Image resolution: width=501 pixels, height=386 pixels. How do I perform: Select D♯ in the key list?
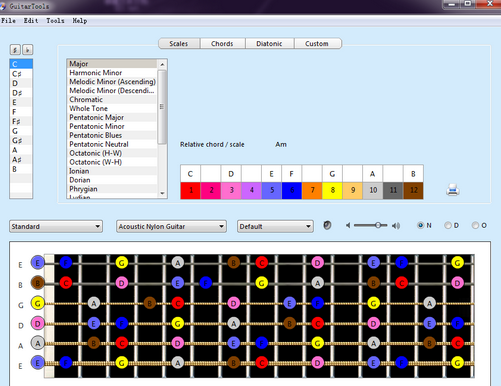(x=21, y=93)
